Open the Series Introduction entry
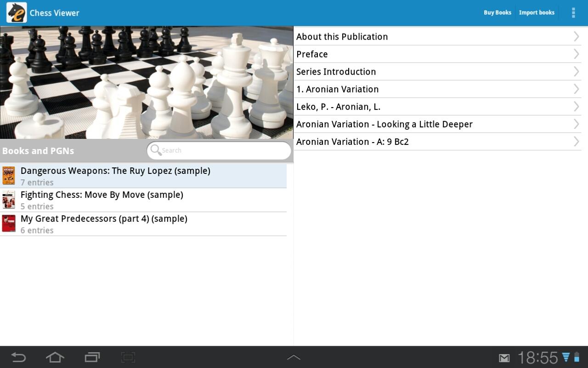588x368 pixels. (x=437, y=71)
